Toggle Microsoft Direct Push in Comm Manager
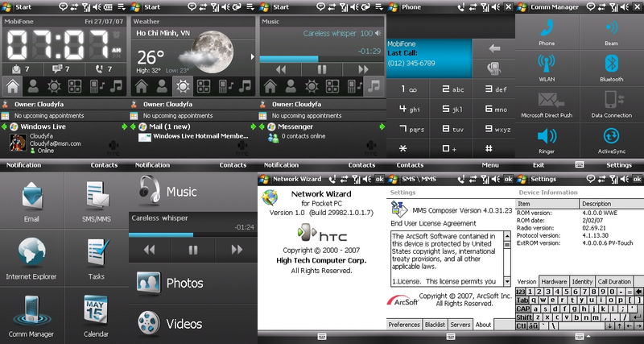Screen dimensions: 644x344 547,104
